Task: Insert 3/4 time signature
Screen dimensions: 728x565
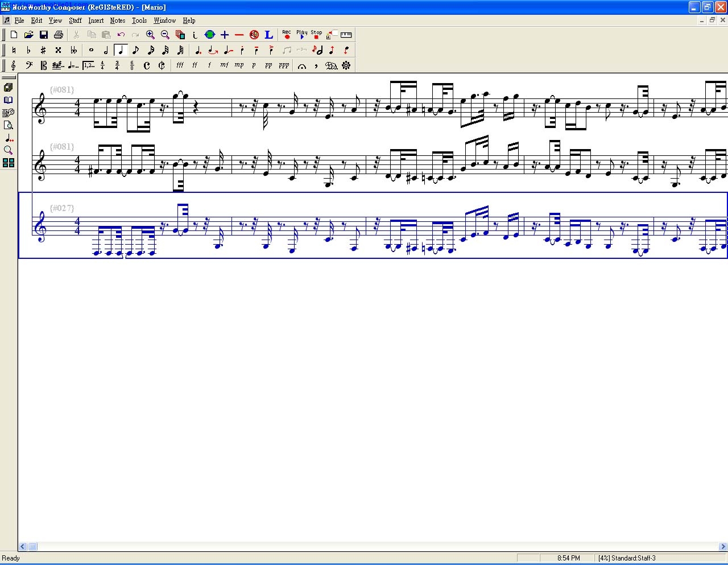Action: tap(117, 65)
